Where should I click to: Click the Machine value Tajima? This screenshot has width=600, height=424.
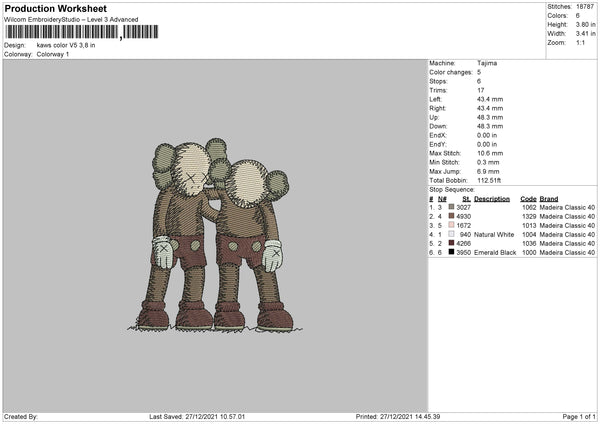[487, 63]
